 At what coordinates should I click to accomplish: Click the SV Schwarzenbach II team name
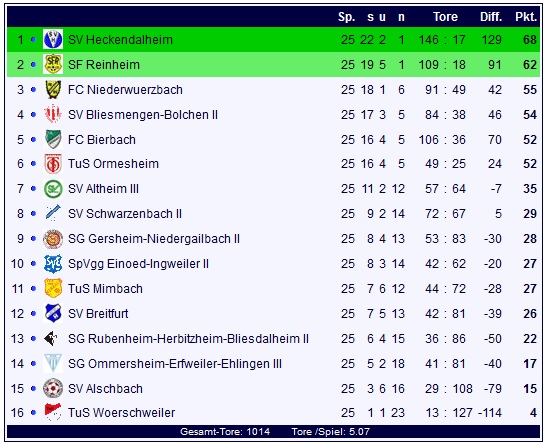click(125, 214)
